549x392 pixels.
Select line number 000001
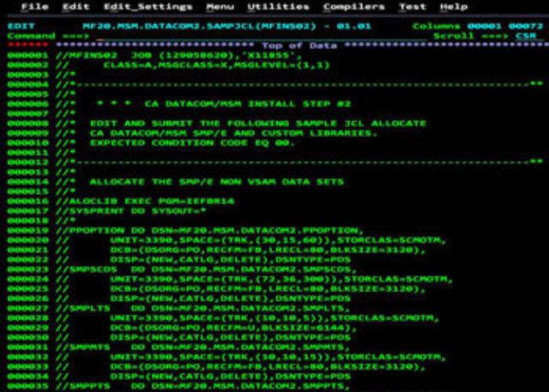pyautogui.click(x=27, y=55)
